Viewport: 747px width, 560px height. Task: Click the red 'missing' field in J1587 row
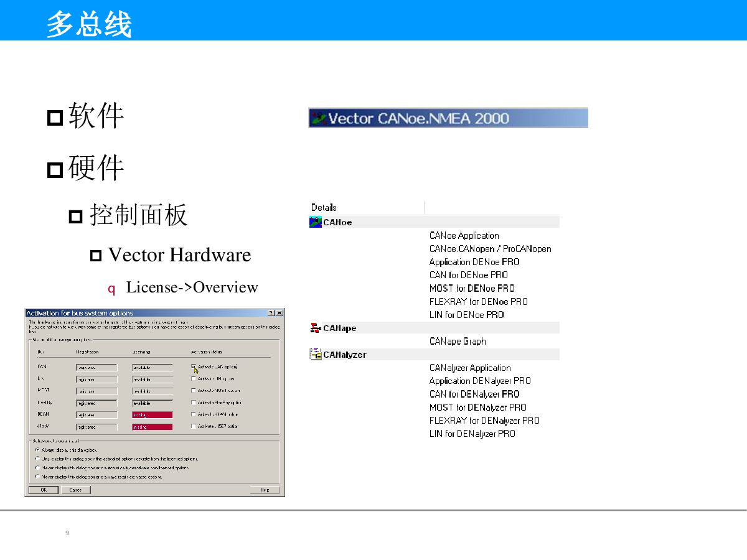tap(153, 427)
